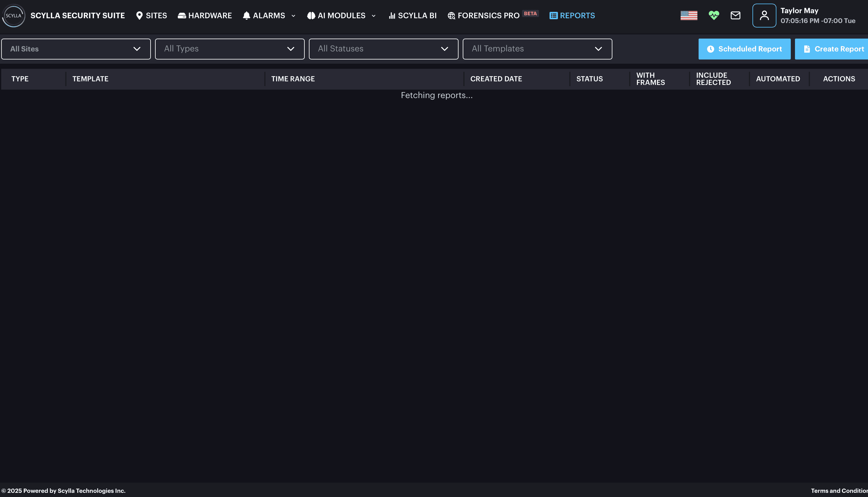Click the Scylla BI bar chart icon
The image size is (868, 497).
(x=392, y=15)
